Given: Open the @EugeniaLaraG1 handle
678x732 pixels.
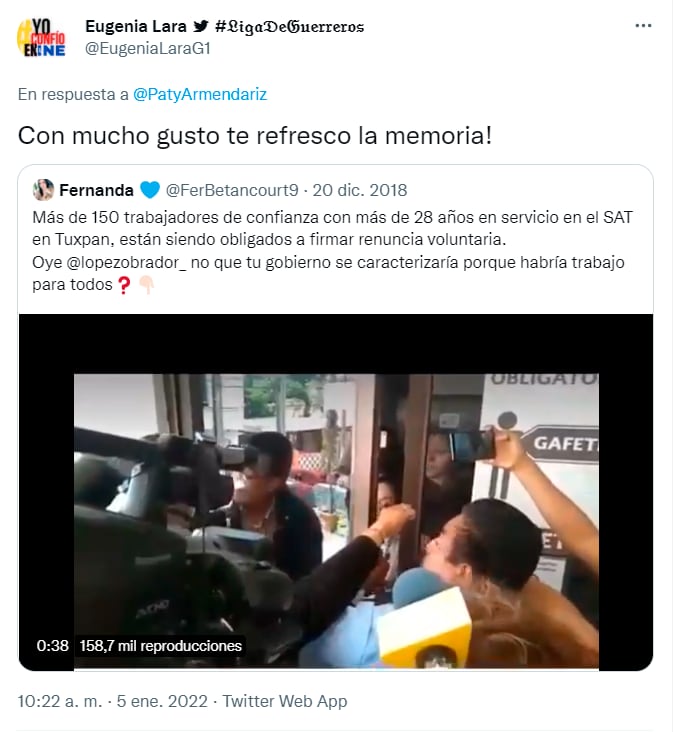Looking at the screenshot, I should pyautogui.click(x=148, y=49).
